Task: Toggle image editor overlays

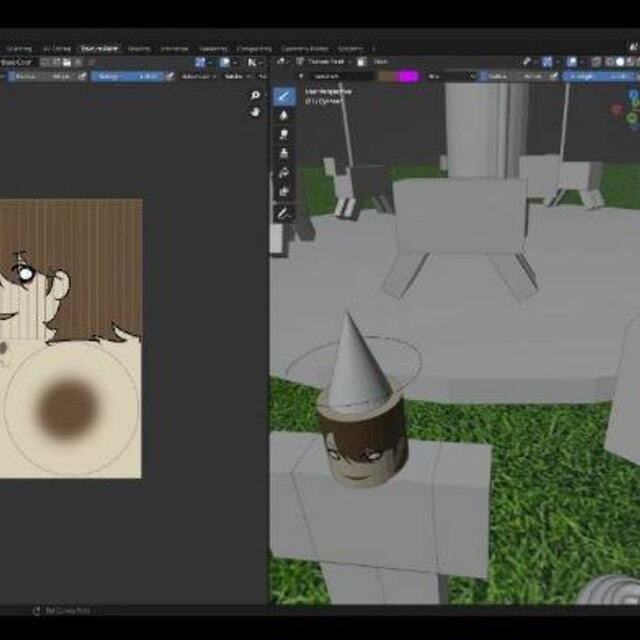Action: (x=224, y=62)
